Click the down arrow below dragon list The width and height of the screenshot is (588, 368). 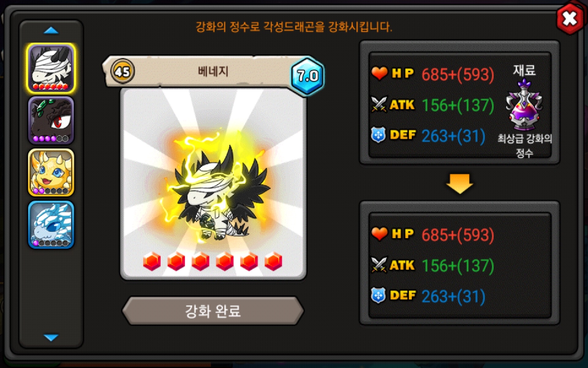pos(51,338)
